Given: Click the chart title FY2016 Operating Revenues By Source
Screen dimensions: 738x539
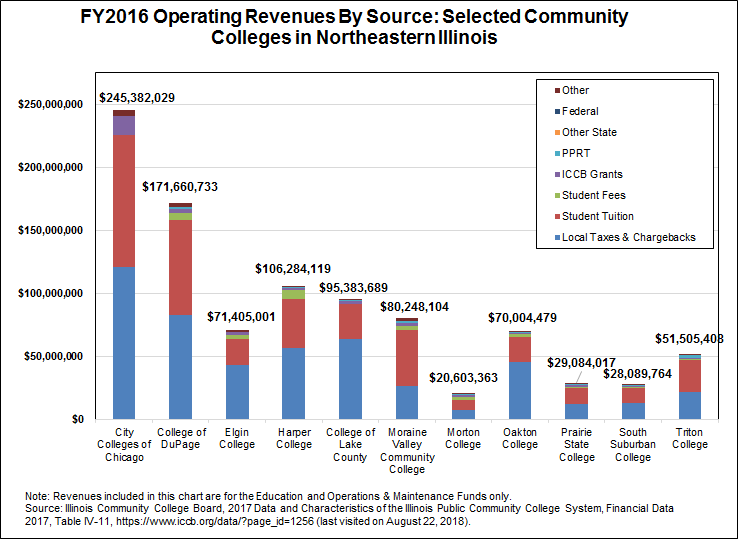Looking at the screenshot, I should [x=354, y=27].
